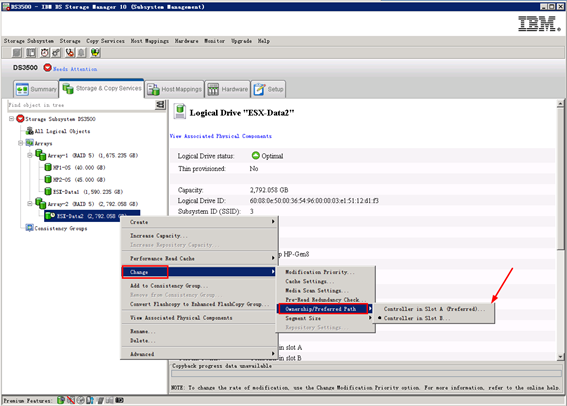Select the HP2-OS logical drive
This screenshot has width=567, height=406.
(75, 179)
